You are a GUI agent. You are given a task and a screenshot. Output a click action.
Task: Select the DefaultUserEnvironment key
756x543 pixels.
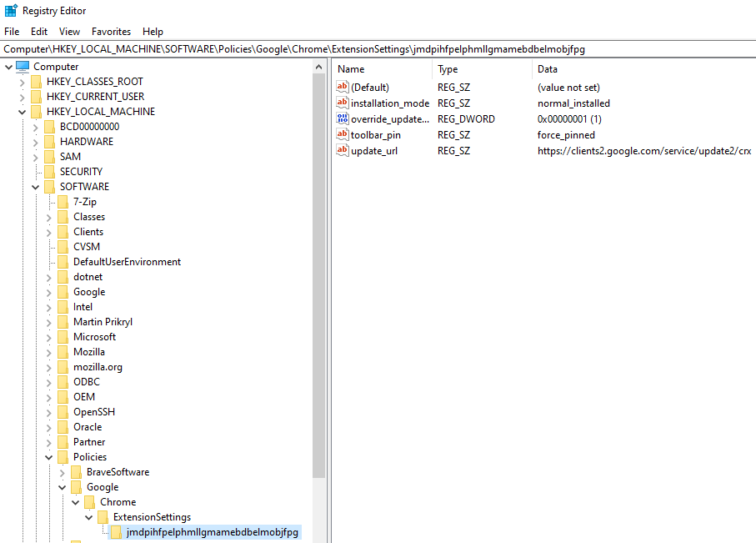pos(128,262)
